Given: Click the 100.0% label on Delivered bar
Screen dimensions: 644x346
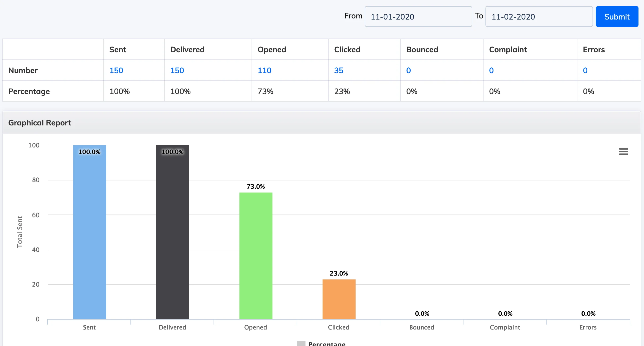Looking at the screenshot, I should tap(173, 152).
